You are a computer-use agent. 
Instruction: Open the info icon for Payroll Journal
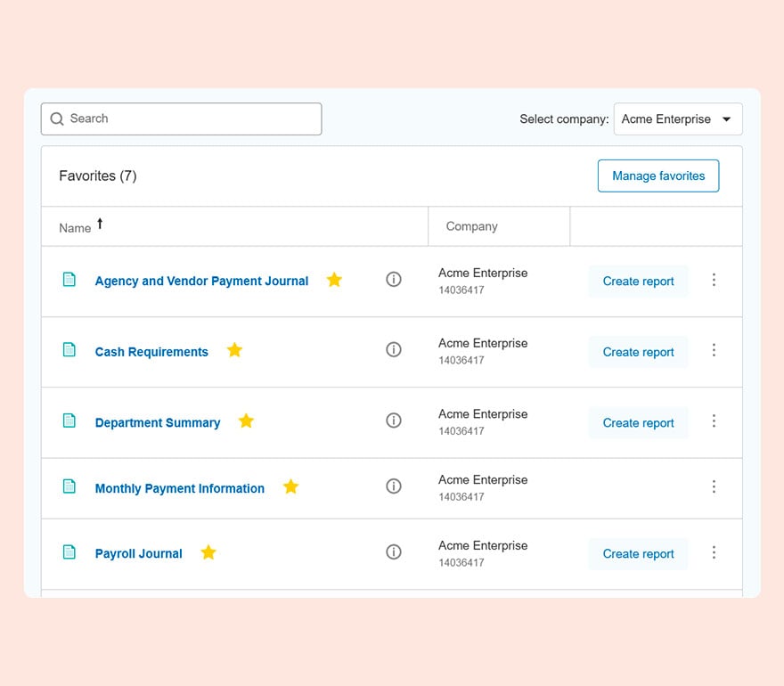pyautogui.click(x=394, y=551)
